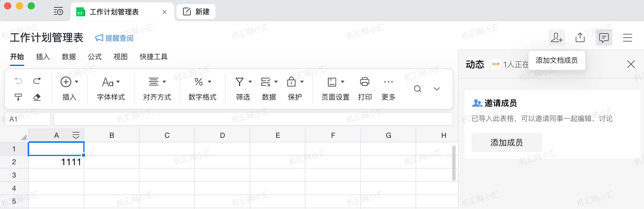Expand the font style dropdown
This screenshot has width=644, height=209.
tap(111, 82)
